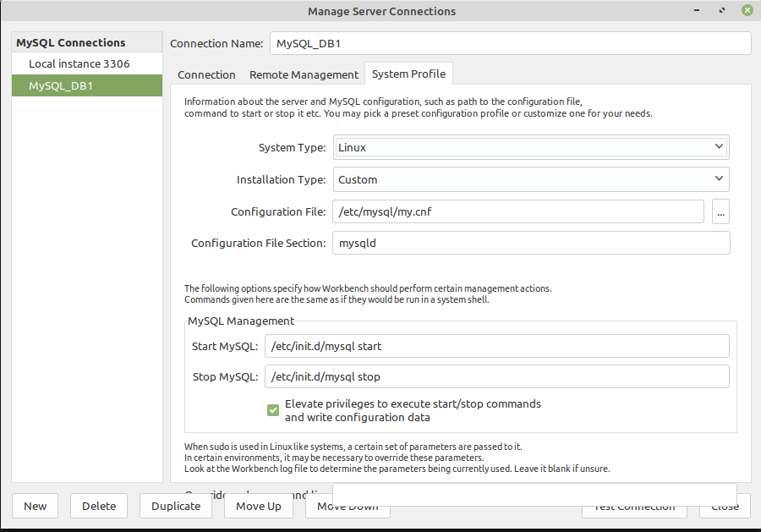The image size is (761, 532).
Task: Switch to the Connection tab
Action: click(x=205, y=74)
